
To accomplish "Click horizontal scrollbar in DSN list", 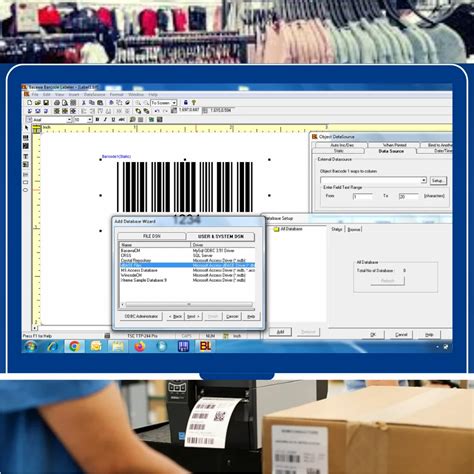I will tap(189, 304).
